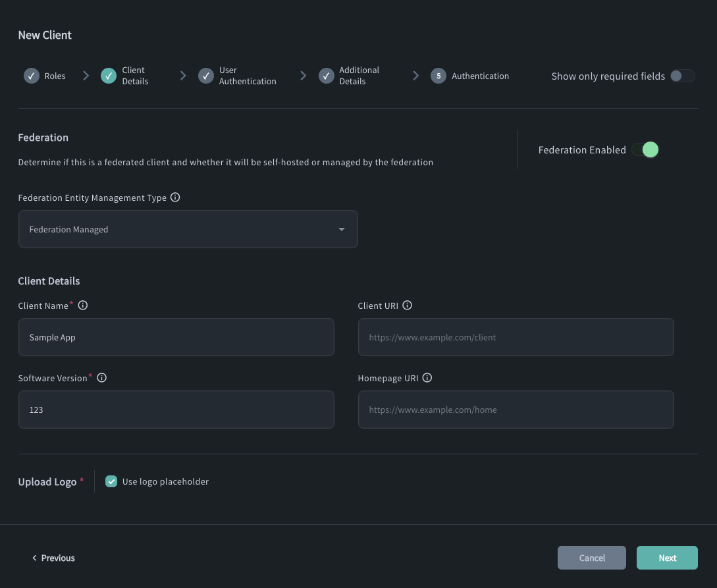717x588 pixels.
Task: Click the Roles step checkmark icon
Action: click(31, 76)
